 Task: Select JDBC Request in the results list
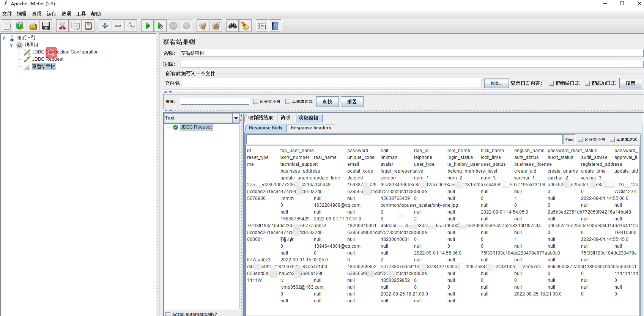tap(196, 127)
